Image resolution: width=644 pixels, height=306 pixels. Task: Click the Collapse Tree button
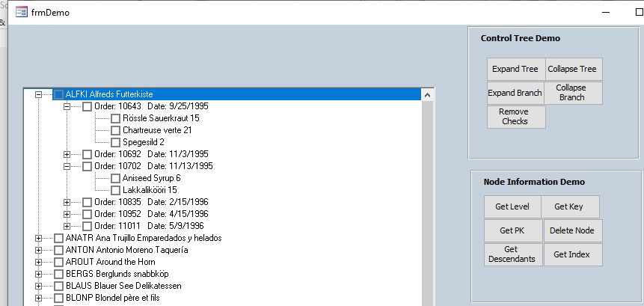pyautogui.click(x=574, y=69)
